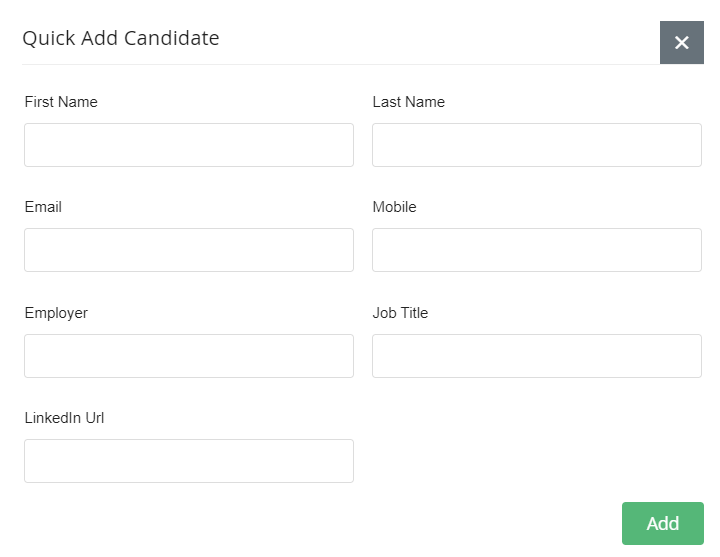Click the LinkedIn Url label
This screenshot has width=720, height=557.
64,418
